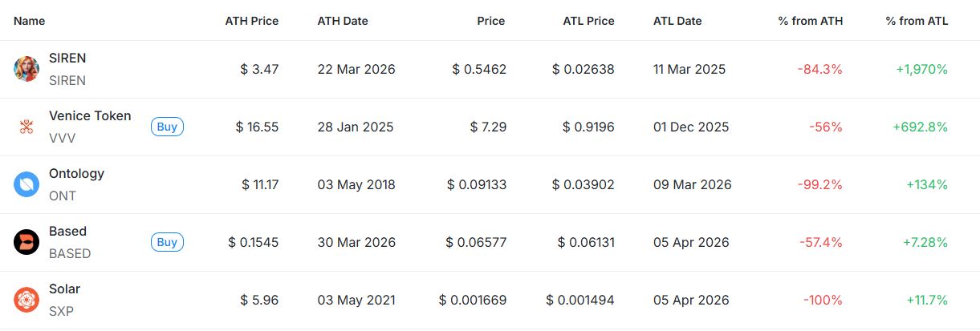Click the Based -57.4% from ATH value
Screen dimensions: 980x331
(819, 242)
